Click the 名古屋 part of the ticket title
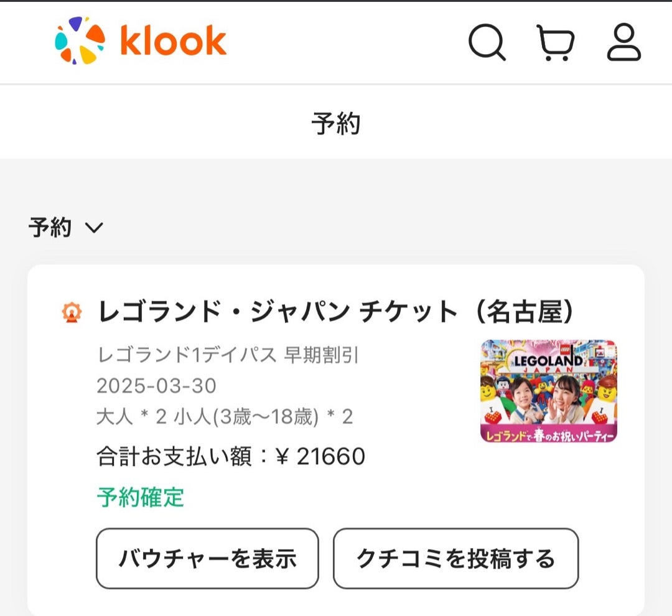672x616 pixels. click(525, 312)
